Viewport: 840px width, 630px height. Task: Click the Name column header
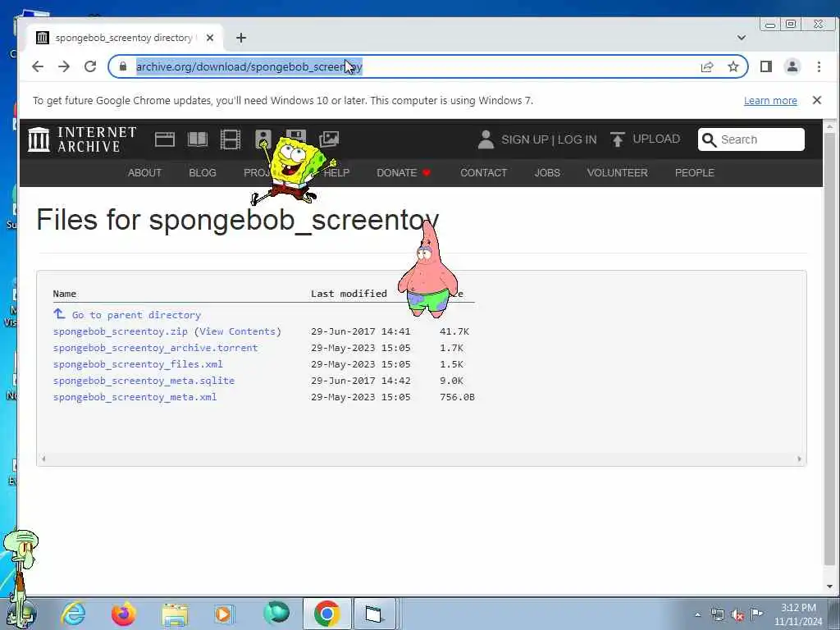[64, 294]
